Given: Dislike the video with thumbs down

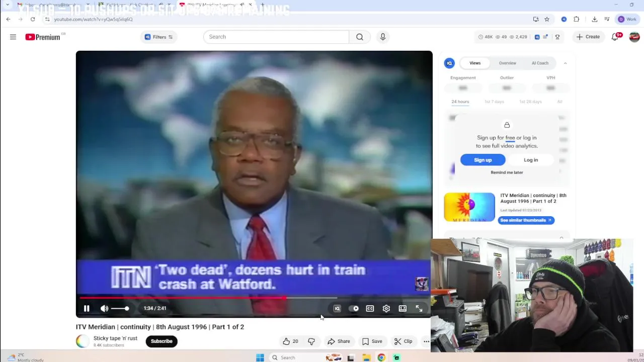Looking at the screenshot, I should tap(311, 341).
